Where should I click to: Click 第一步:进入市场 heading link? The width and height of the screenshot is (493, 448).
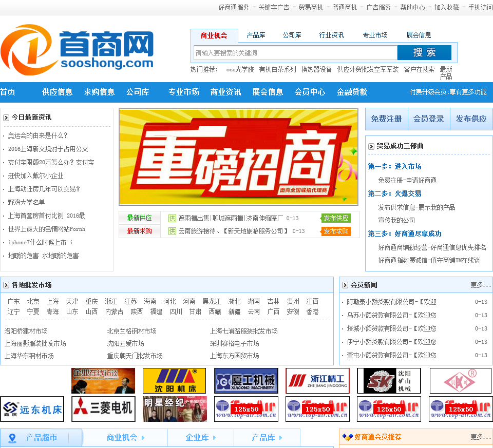pos(394,166)
